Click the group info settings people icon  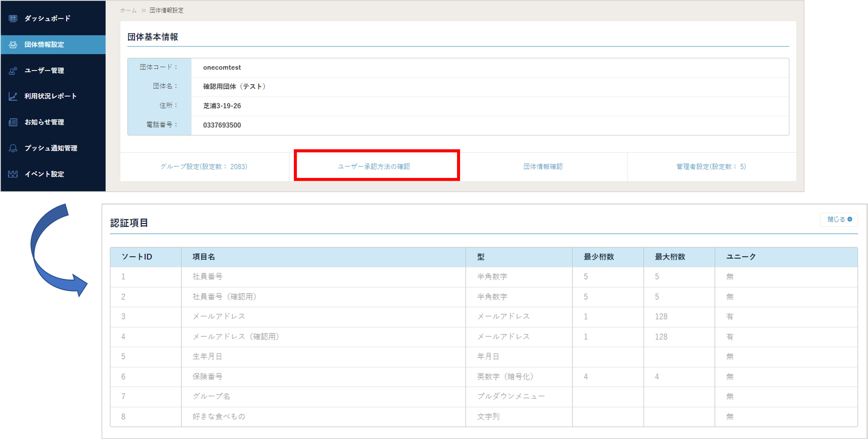click(x=13, y=45)
